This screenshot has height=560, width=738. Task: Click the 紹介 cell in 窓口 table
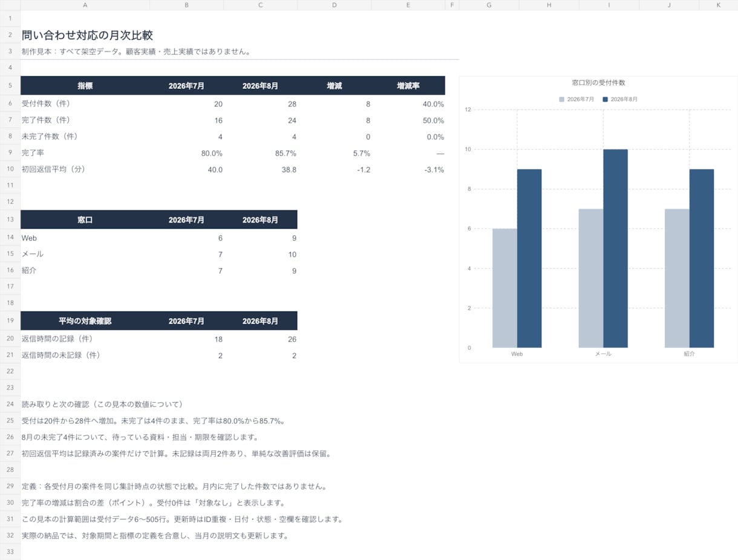[85, 271]
